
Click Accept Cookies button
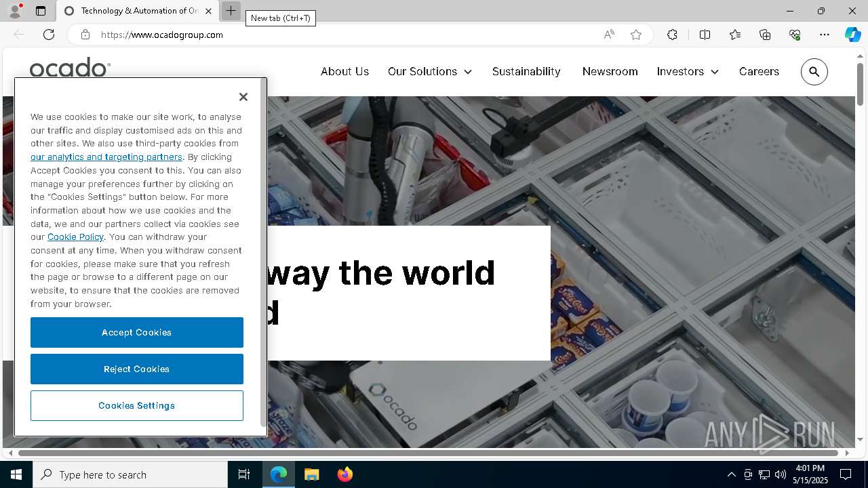tap(137, 332)
